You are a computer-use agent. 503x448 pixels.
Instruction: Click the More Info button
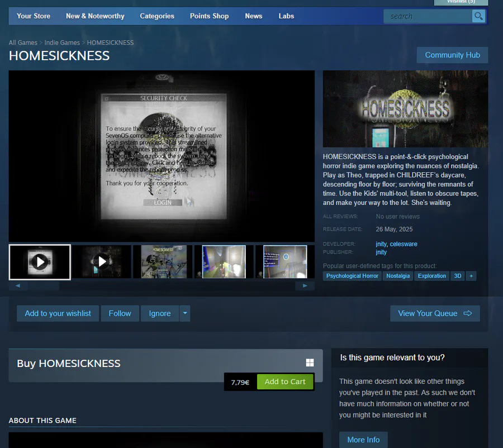pos(363,440)
